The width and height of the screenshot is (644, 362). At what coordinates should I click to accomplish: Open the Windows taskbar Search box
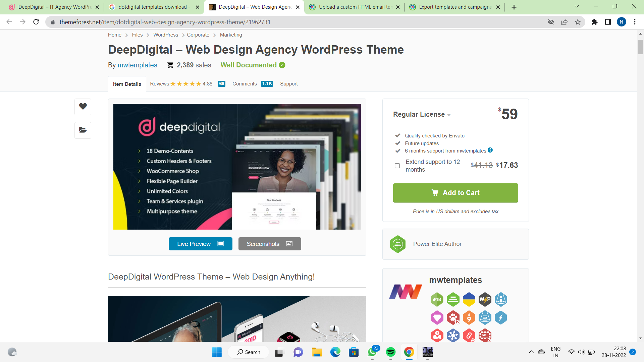click(249, 352)
